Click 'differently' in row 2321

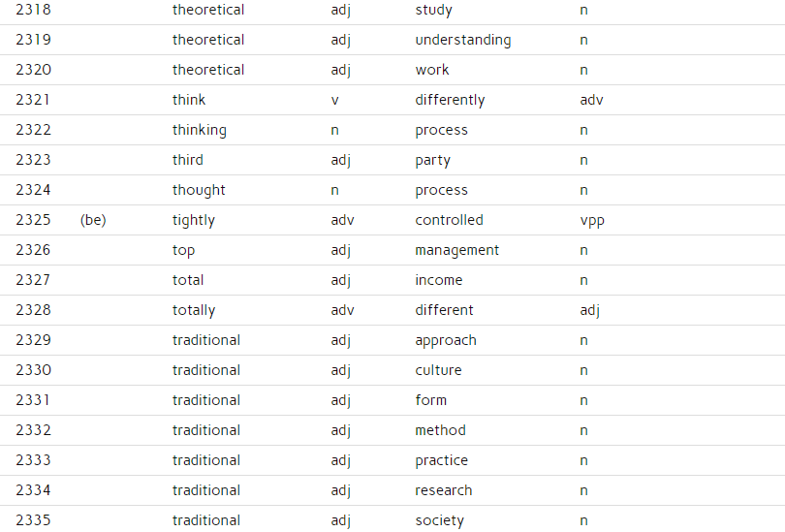(x=450, y=100)
